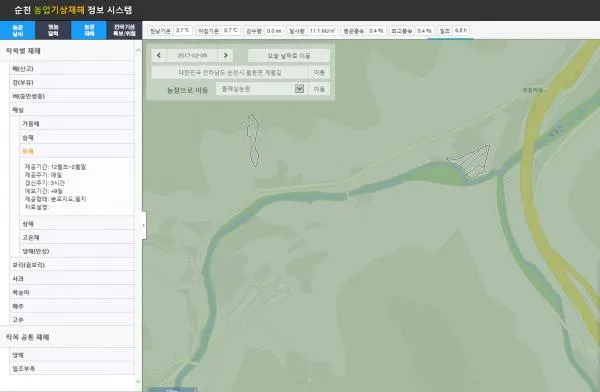Screen dimensions: 600x392
Task: Advance to the next date with right arrow
Action: [x=226, y=56]
